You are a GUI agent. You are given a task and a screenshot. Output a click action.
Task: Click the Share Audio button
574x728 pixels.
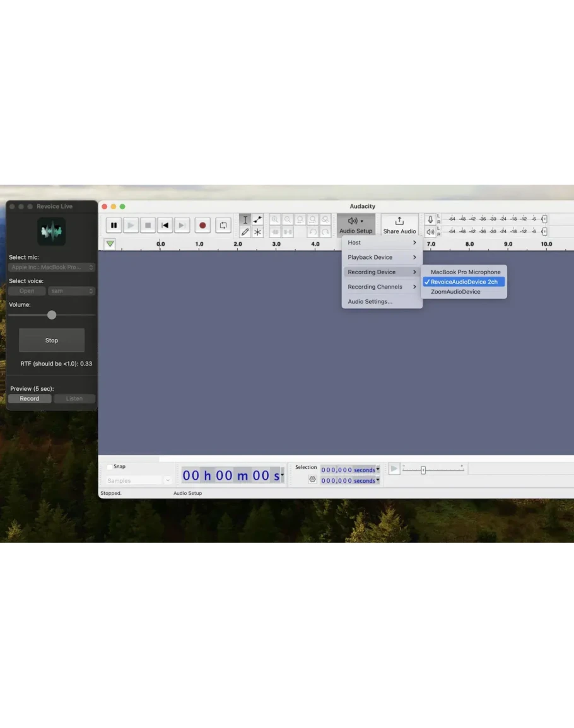[x=399, y=225]
